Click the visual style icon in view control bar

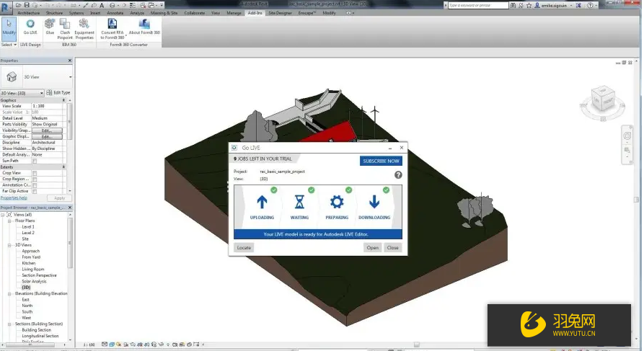(x=112, y=345)
